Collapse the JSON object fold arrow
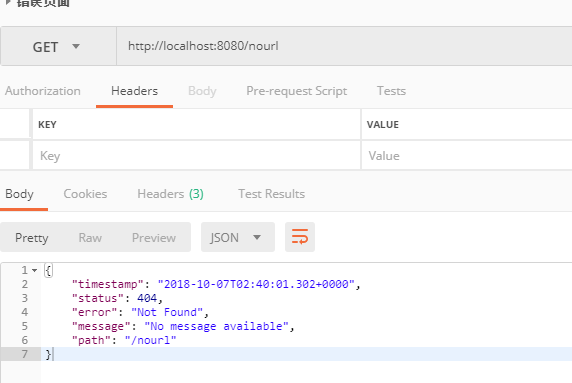The image size is (572, 383). coord(34,270)
